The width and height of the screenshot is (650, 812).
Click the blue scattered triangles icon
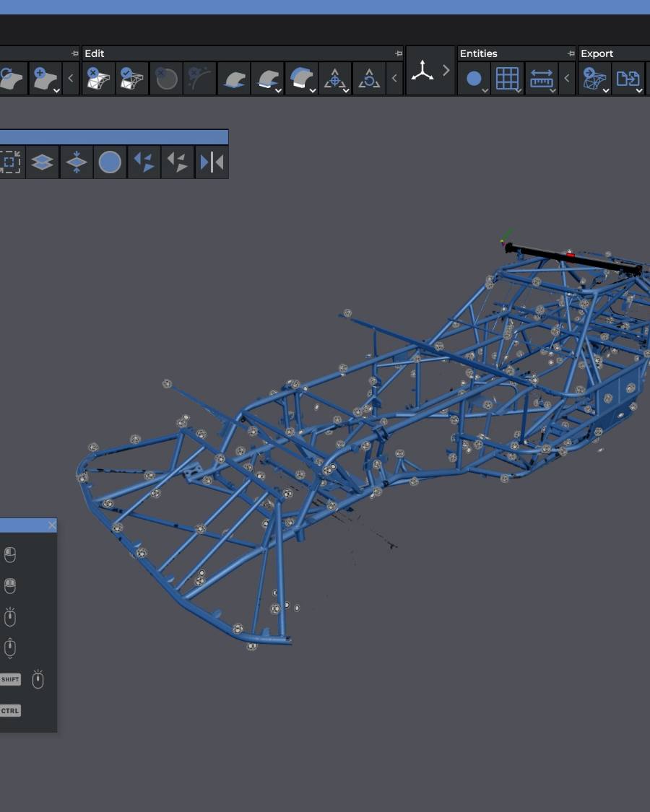(x=144, y=162)
